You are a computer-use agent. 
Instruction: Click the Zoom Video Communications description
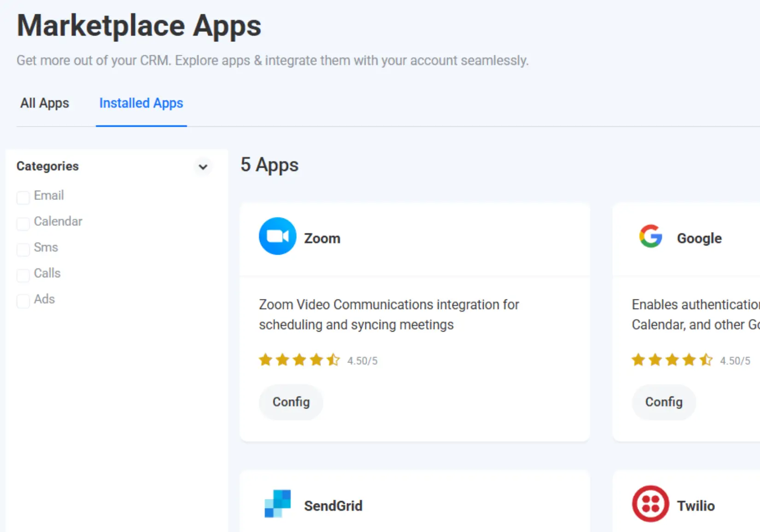[389, 315]
